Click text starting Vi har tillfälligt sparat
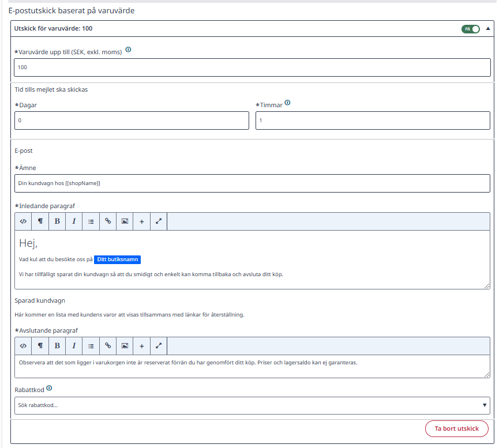This screenshot has height=448, width=503. pos(151,274)
